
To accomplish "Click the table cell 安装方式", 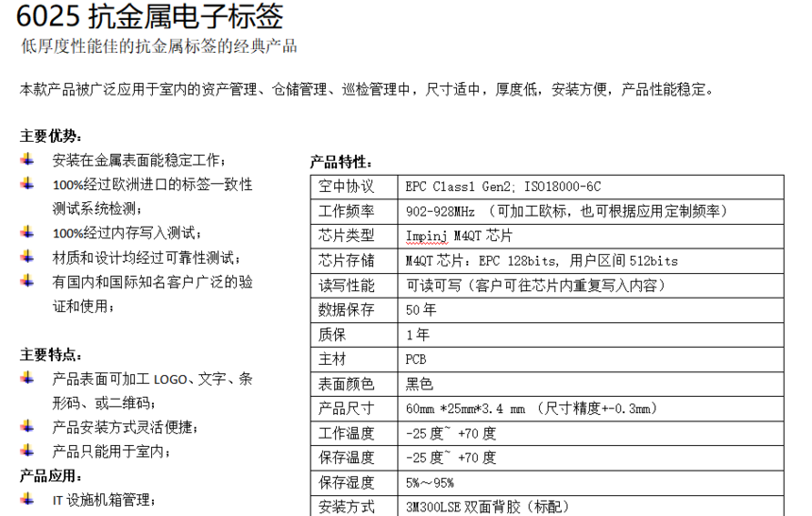I will 354,507.
